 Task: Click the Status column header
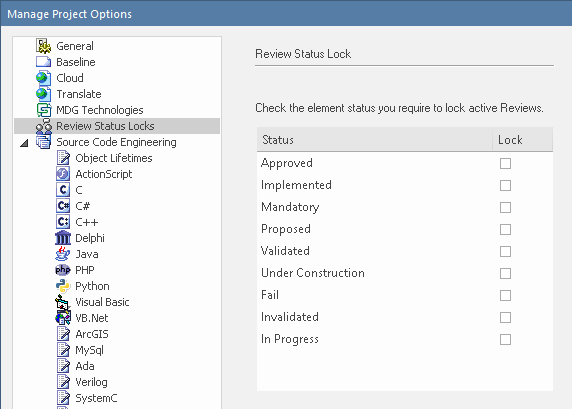pos(375,139)
